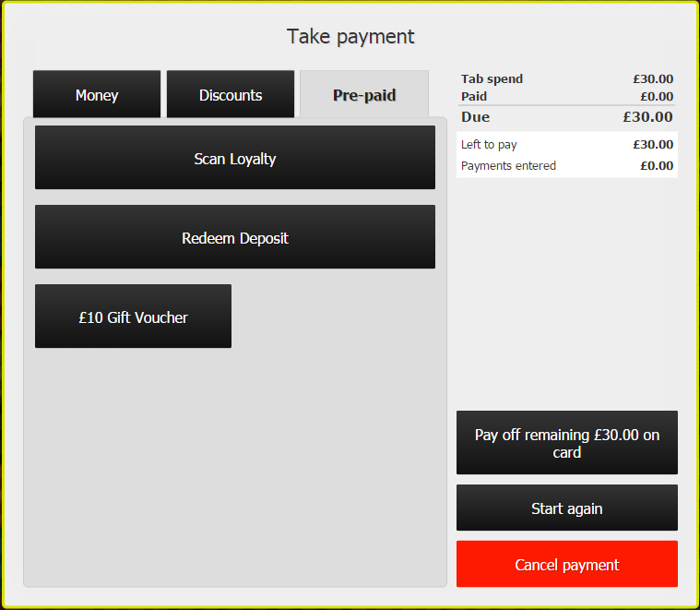The image size is (700, 610).
Task: Click the Payments entered label
Action: tap(508, 166)
